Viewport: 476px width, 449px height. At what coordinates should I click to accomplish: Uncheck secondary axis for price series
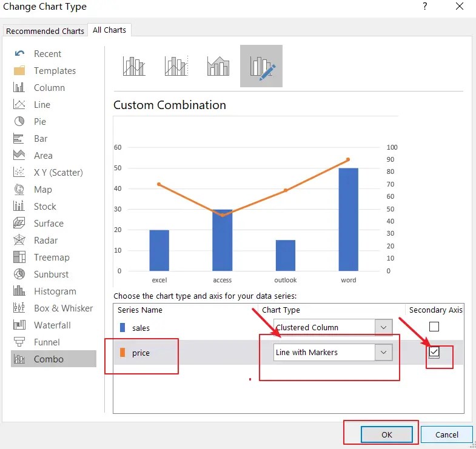click(x=434, y=352)
